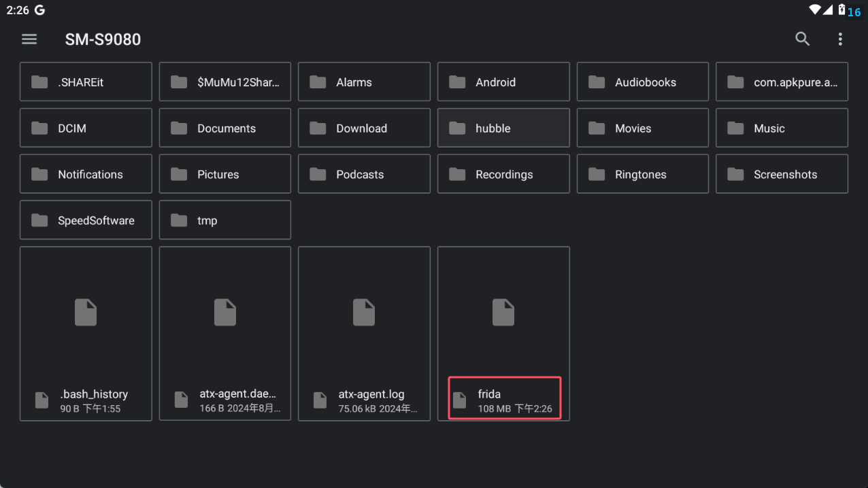
Task: Open the .SHAREit folder
Action: [86, 82]
